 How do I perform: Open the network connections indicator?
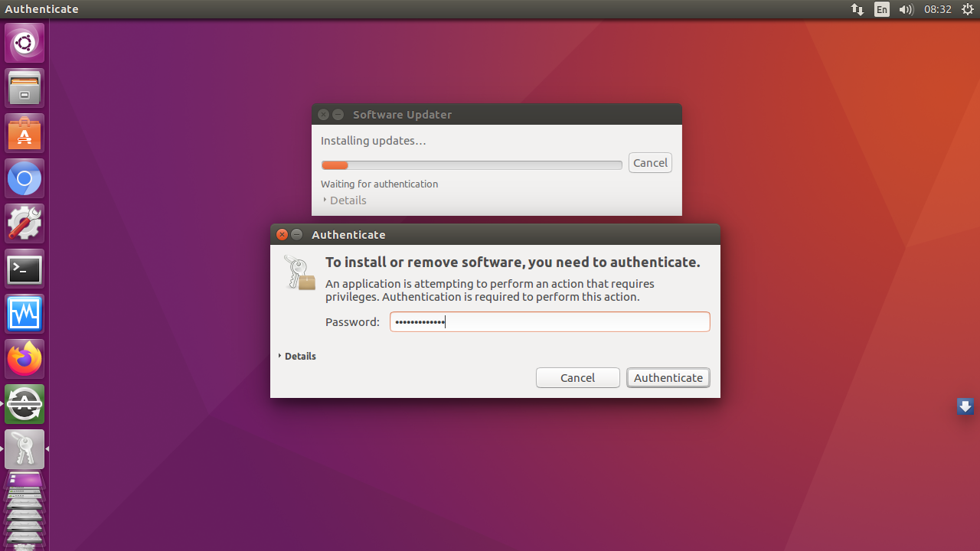coord(857,9)
